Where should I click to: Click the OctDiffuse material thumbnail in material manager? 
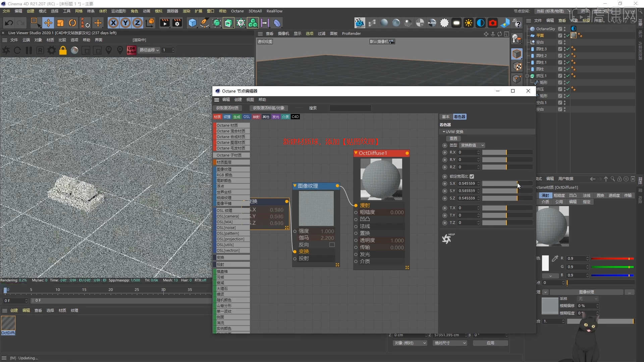8,323
